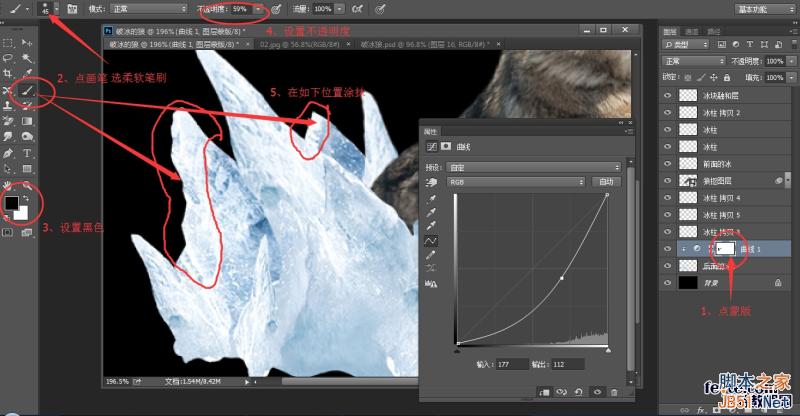Click the clip to layer icon in Properties
Viewport: 800px width, 416px height.
[544, 392]
